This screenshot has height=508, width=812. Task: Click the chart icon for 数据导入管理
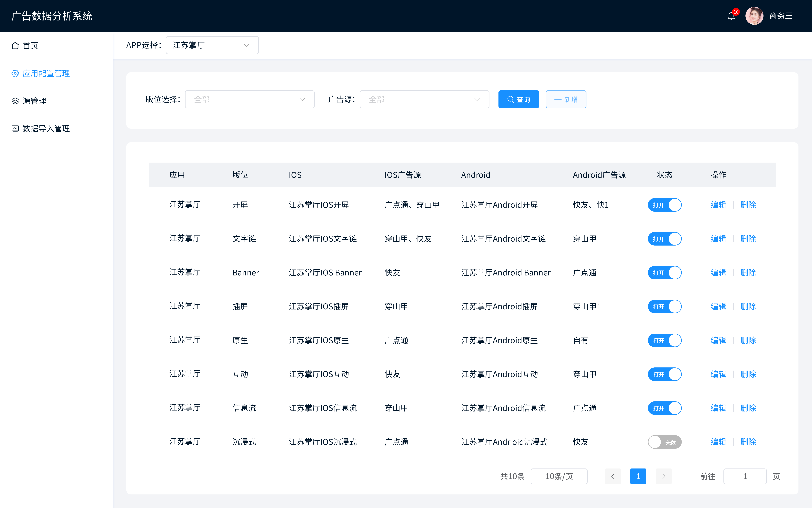(x=15, y=128)
